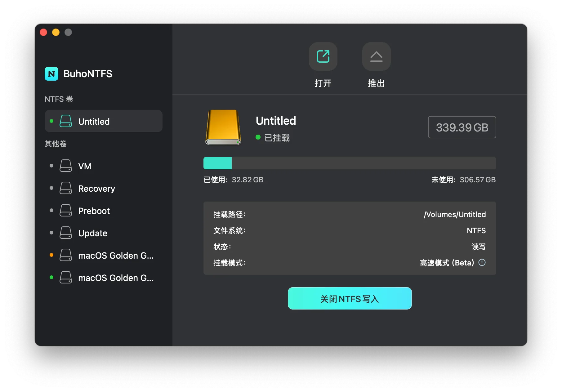562x392 pixels.
Task: Click the 已使用: 32.82 GB text
Action: (234, 180)
